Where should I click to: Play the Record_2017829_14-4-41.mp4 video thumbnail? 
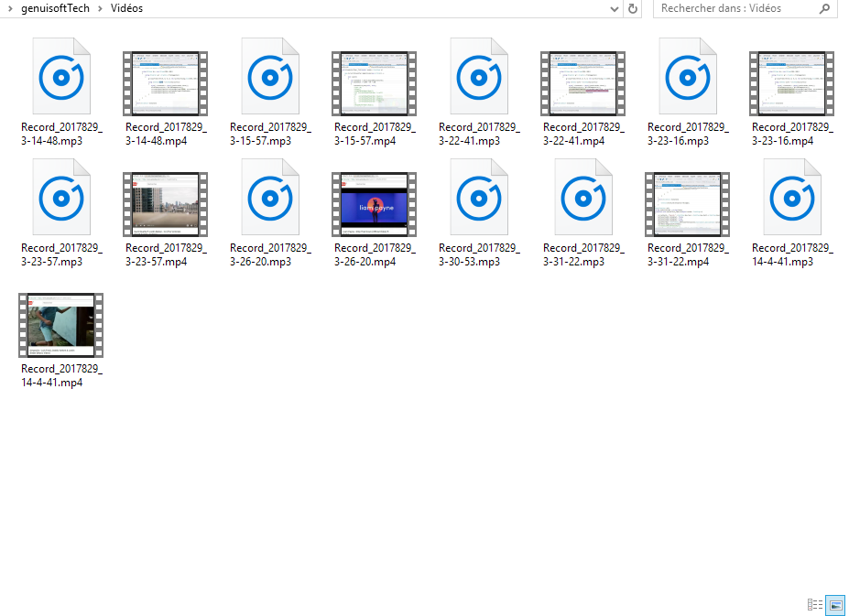point(60,324)
